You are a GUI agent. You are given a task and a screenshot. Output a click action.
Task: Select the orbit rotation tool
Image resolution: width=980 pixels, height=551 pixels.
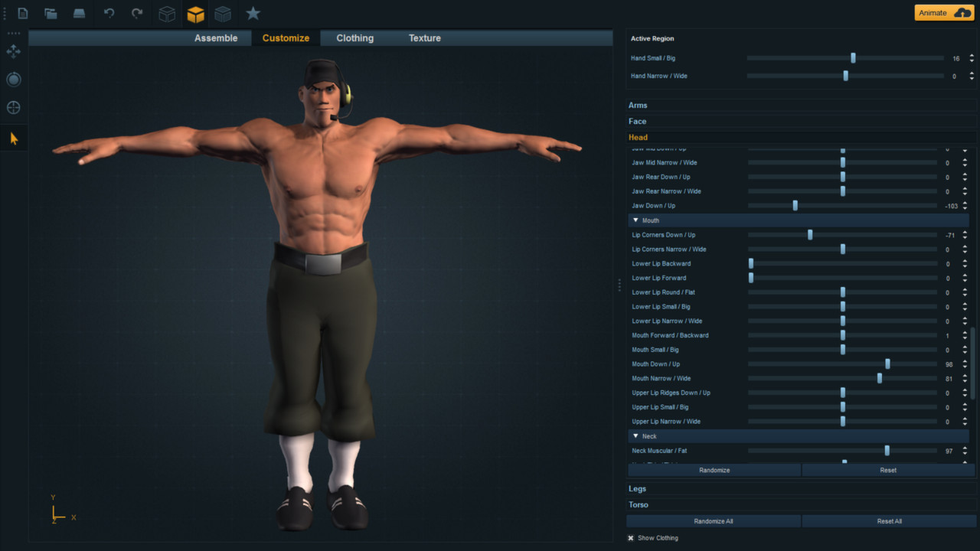click(13, 79)
